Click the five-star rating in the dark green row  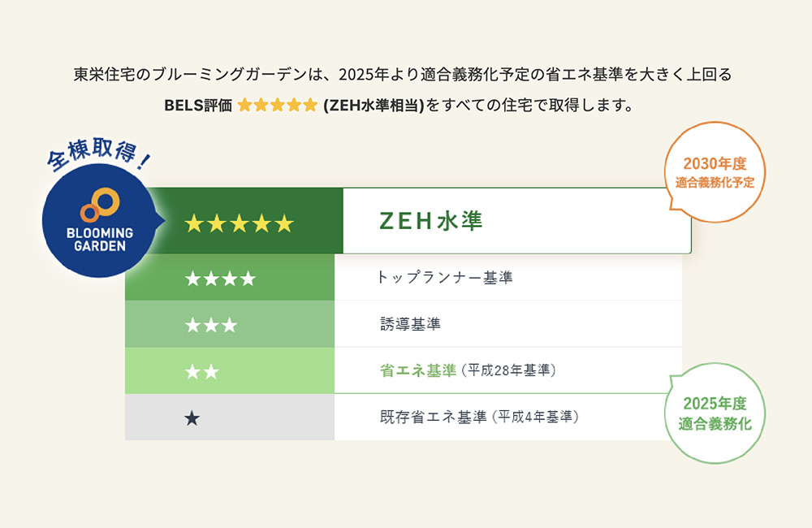click(239, 223)
